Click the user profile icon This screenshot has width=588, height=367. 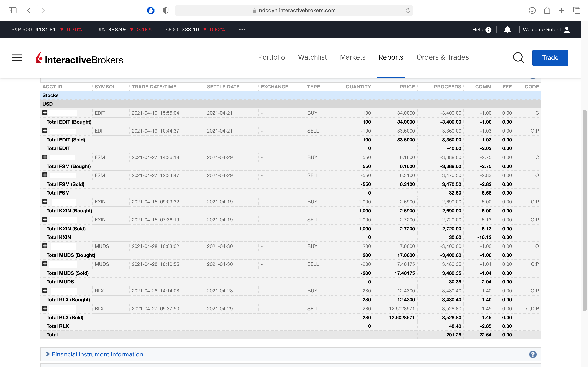[x=567, y=30]
